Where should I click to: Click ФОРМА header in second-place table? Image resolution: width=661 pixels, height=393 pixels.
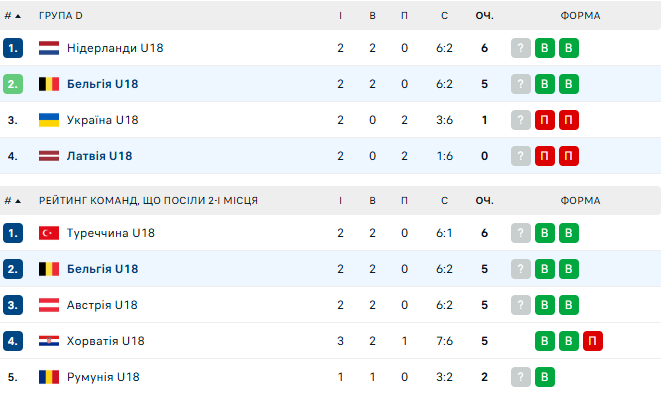pyautogui.click(x=580, y=201)
